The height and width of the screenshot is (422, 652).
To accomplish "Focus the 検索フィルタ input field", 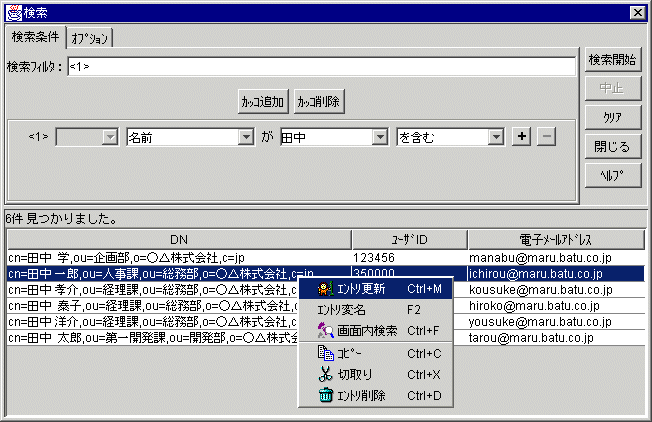I will [321, 67].
